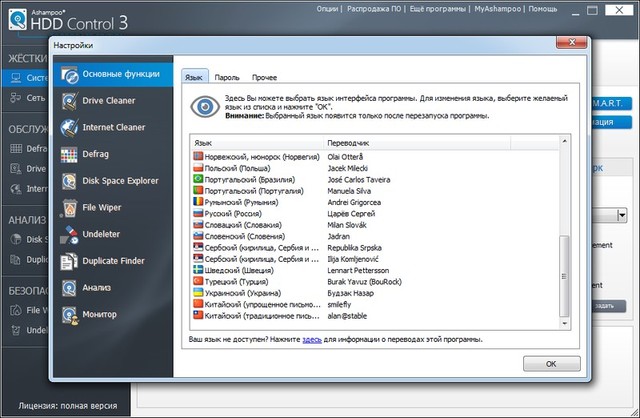The height and width of the screenshot is (418, 640).
Task: Follow the 'здесь' translations link
Action: [310, 339]
